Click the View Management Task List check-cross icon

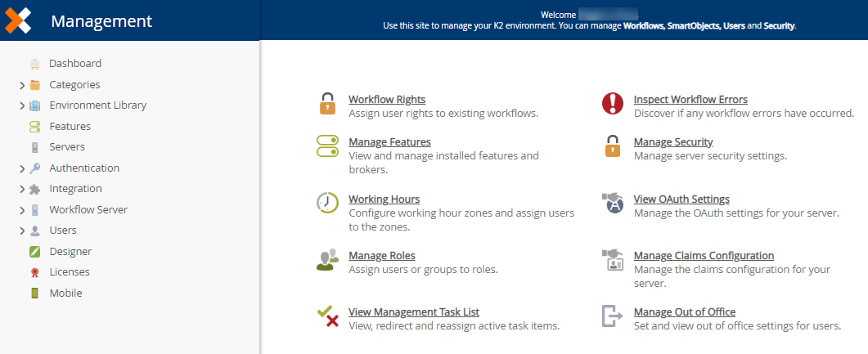pyautogui.click(x=327, y=316)
